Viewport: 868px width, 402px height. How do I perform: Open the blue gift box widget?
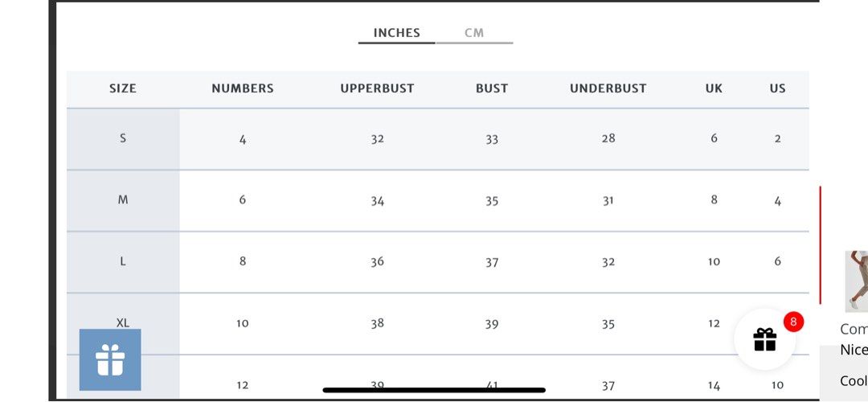coord(110,359)
